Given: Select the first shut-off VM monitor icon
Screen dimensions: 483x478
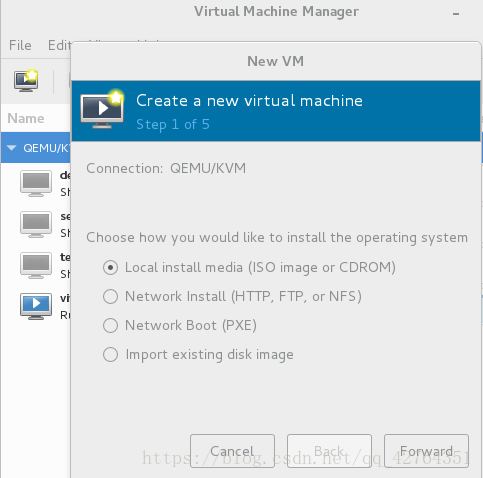Looking at the screenshot, I should pos(36,183).
